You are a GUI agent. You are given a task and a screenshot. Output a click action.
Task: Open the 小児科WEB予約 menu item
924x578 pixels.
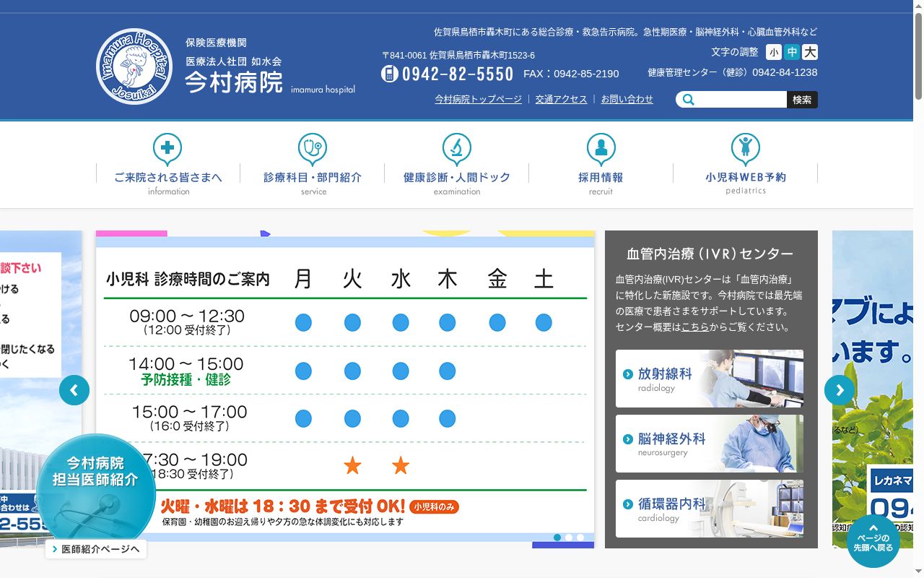click(746, 165)
